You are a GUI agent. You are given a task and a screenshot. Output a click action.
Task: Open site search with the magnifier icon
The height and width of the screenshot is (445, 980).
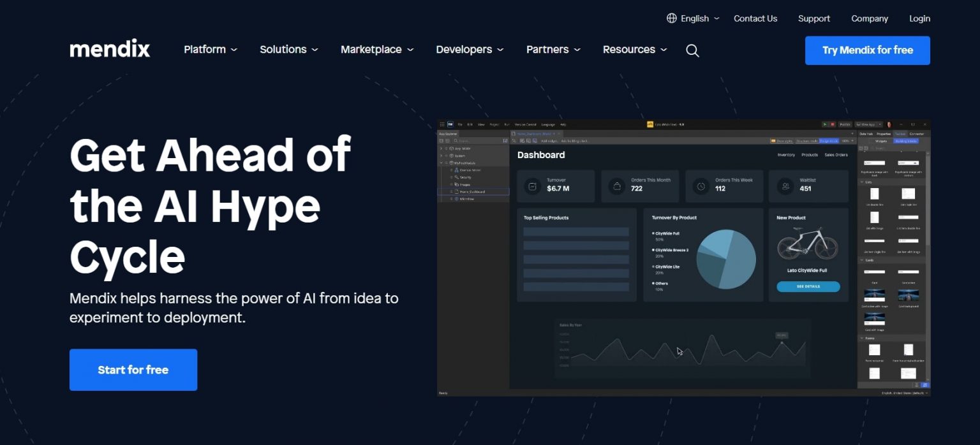point(692,50)
